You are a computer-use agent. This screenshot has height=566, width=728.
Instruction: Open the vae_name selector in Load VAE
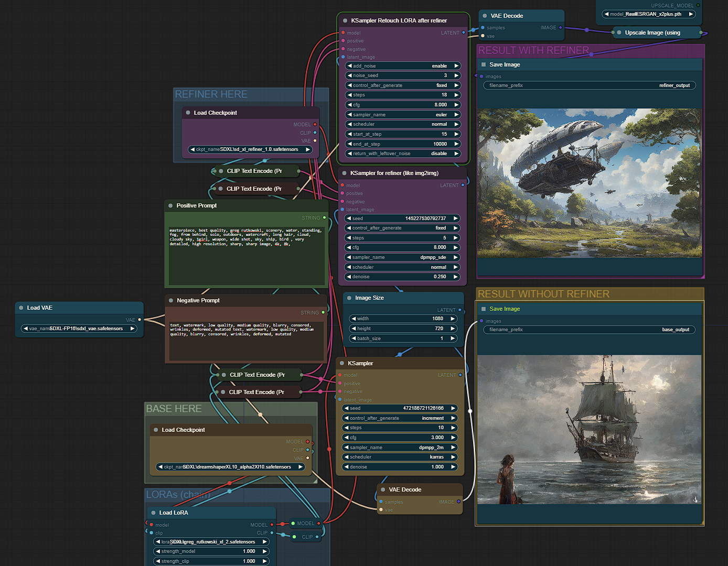[79, 329]
